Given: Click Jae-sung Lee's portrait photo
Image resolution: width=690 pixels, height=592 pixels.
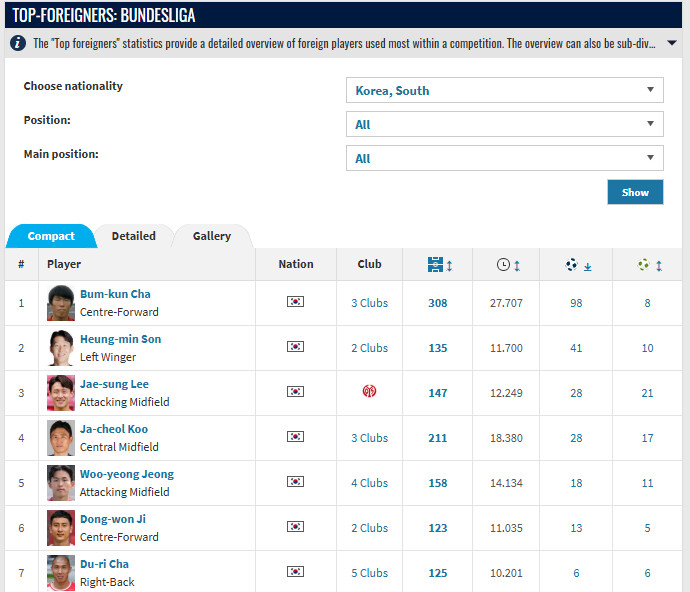Looking at the screenshot, I should point(61,393).
